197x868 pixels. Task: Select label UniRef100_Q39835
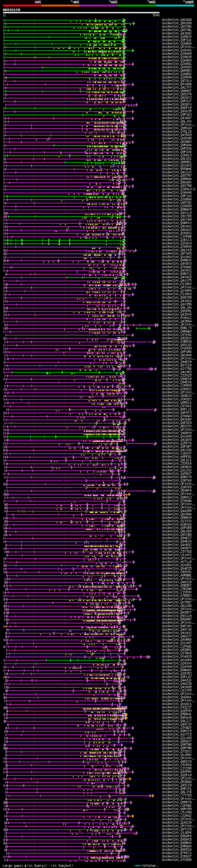[177, 57]
